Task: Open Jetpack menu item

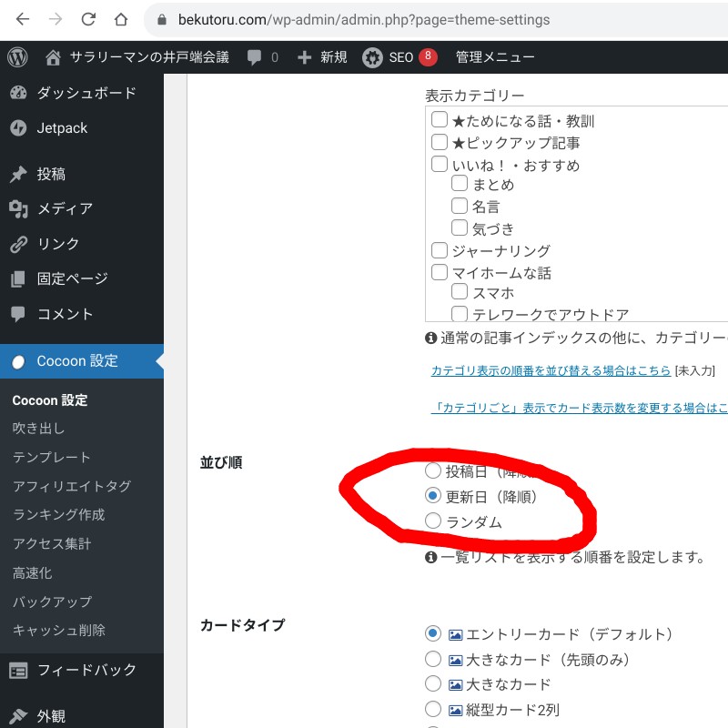Action: [62, 128]
